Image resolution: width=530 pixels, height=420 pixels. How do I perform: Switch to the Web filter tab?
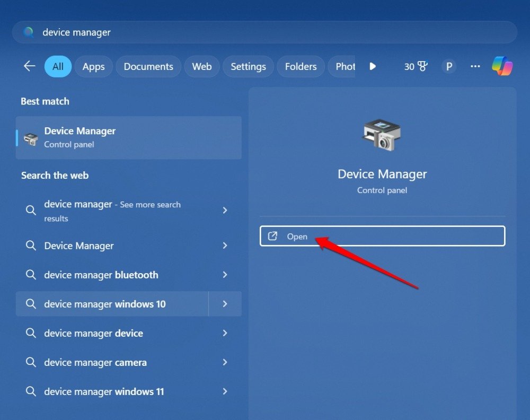click(202, 66)
